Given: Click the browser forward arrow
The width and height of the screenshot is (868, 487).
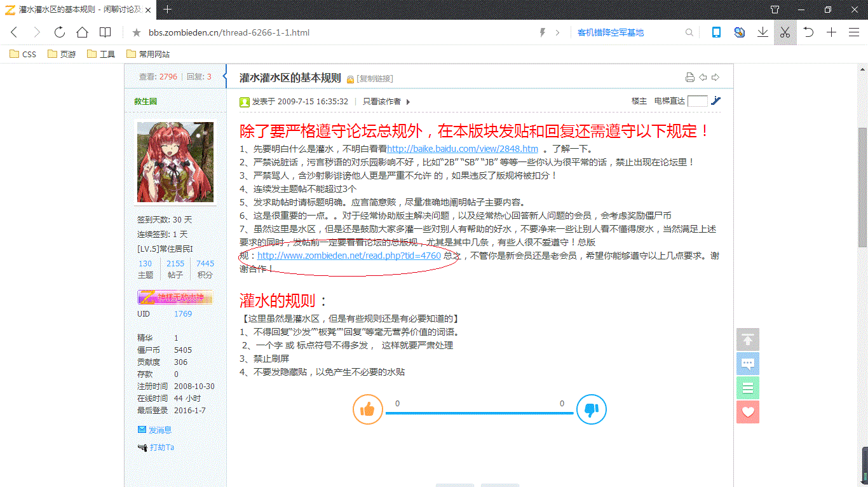Looking at the screenshot, I should pos(37,32).
